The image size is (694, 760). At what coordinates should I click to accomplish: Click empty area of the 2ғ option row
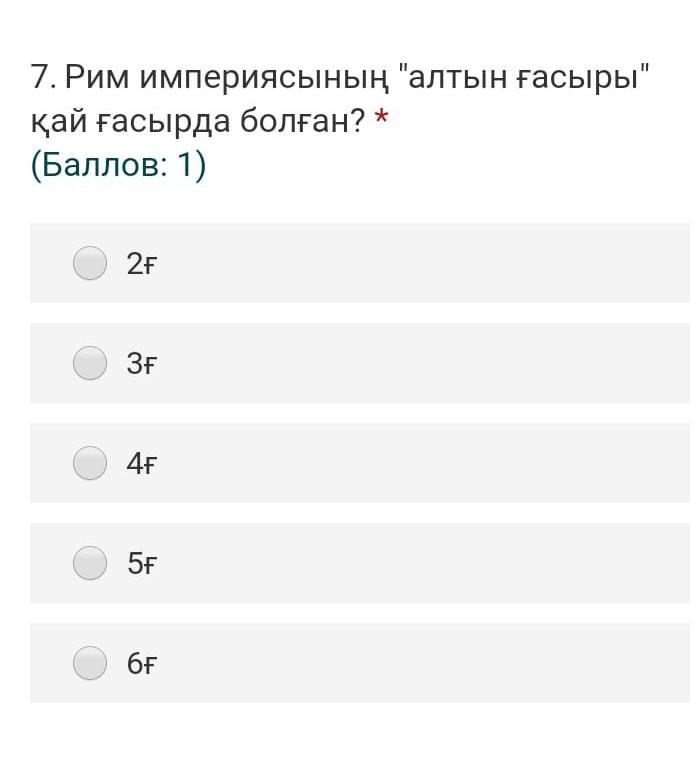(x=420, y=263)
